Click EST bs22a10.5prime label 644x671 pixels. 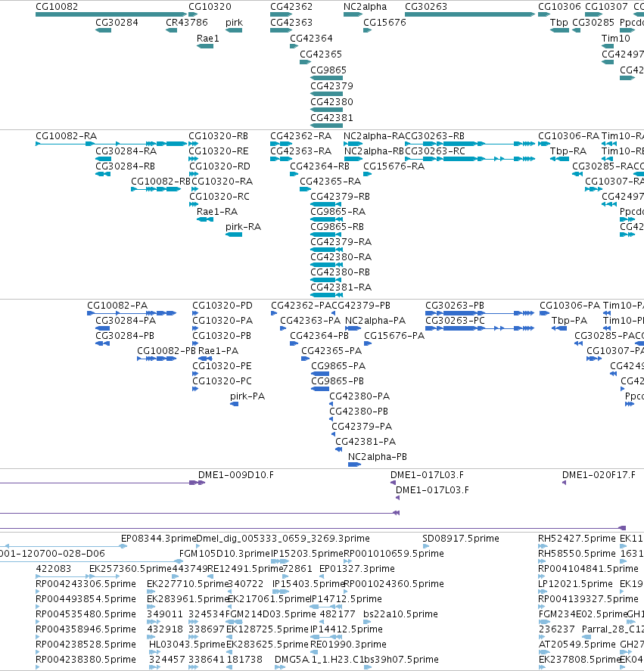400,614
